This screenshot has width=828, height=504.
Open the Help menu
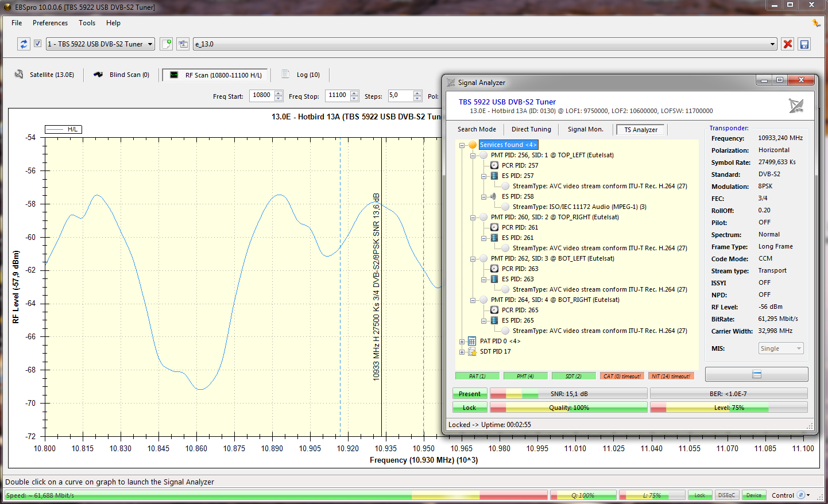113,23
